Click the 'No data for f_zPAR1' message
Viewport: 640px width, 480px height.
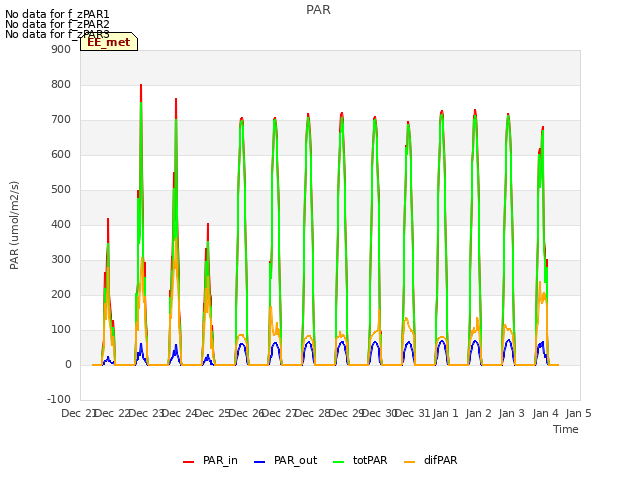tap(57, 14)
